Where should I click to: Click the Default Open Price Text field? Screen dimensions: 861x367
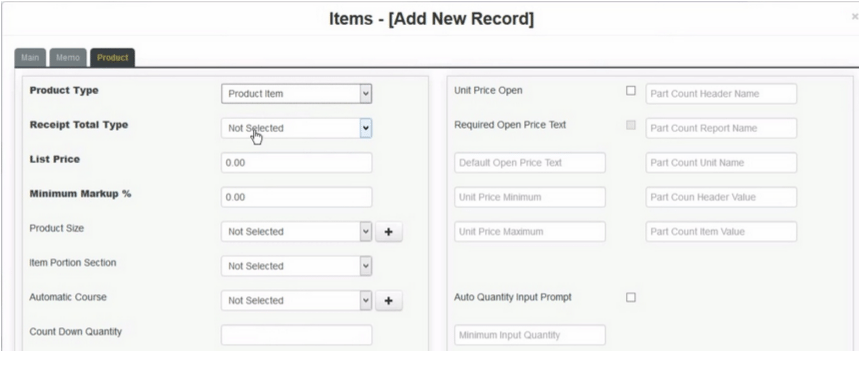530,163
